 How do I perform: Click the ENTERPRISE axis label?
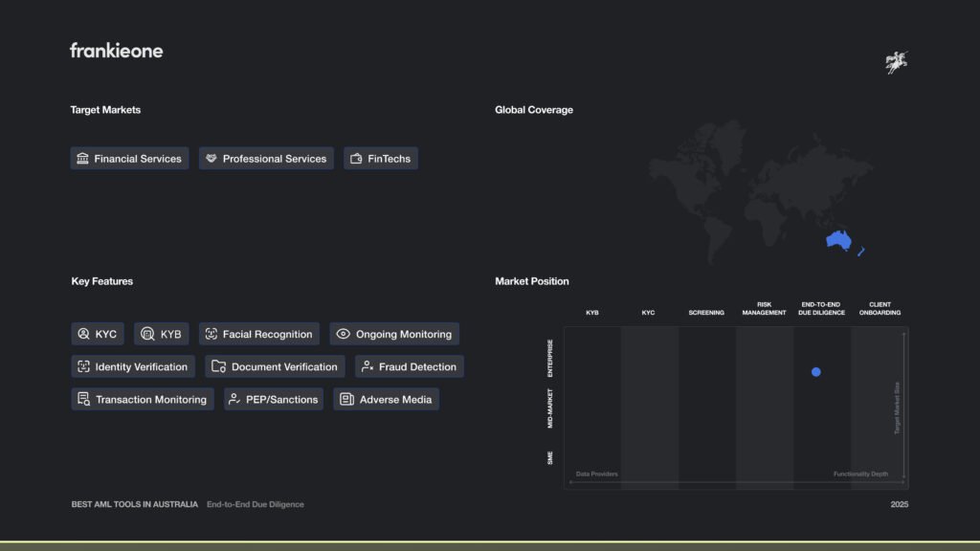[x=550, y=358]
